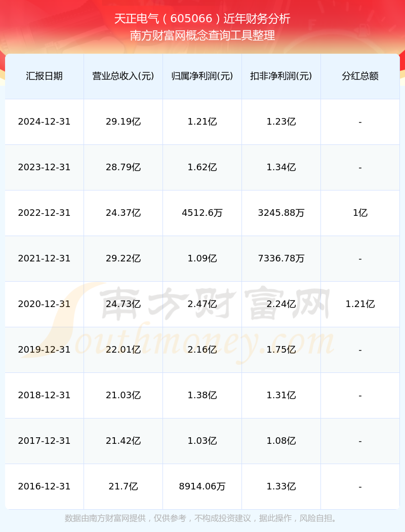Viewport: 405px width, 532px height.
Task: Click the subtitle 南方财富网概念查询工具整理
Action: (202, 35)
